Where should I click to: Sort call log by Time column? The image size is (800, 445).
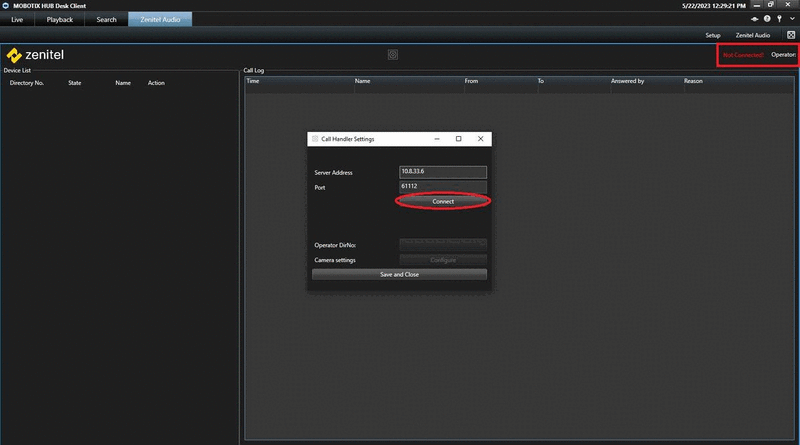click(299, 80)
